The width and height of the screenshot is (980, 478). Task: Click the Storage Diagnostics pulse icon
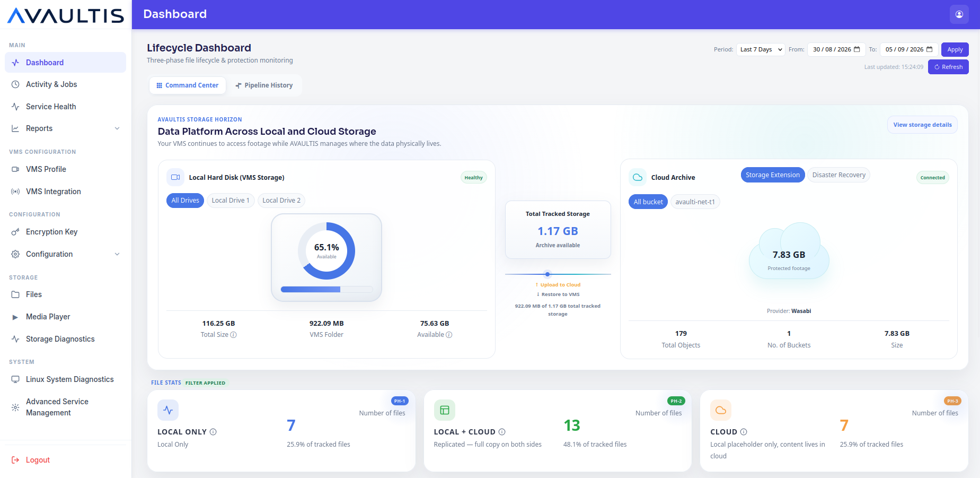[x=15, y=339]
